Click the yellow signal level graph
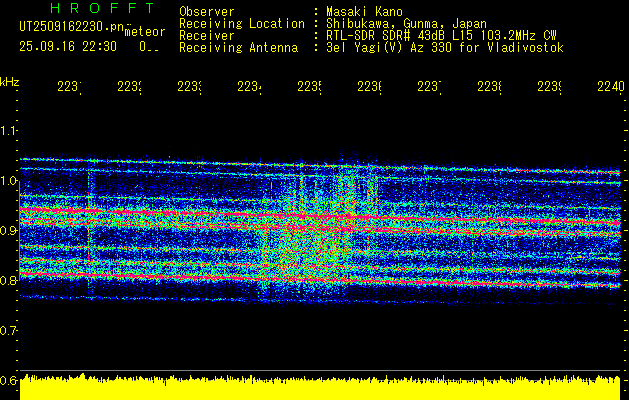This screenshot has height=400, width=629. [320, 387]
